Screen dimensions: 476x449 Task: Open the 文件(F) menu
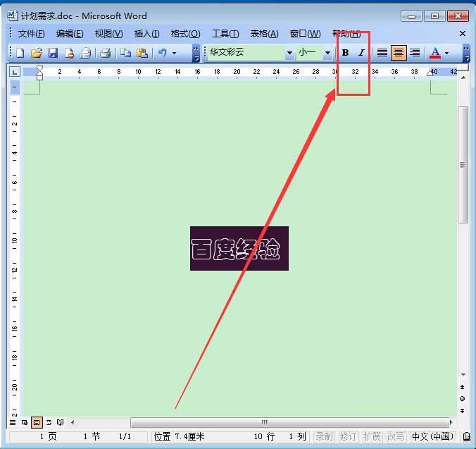31,33
